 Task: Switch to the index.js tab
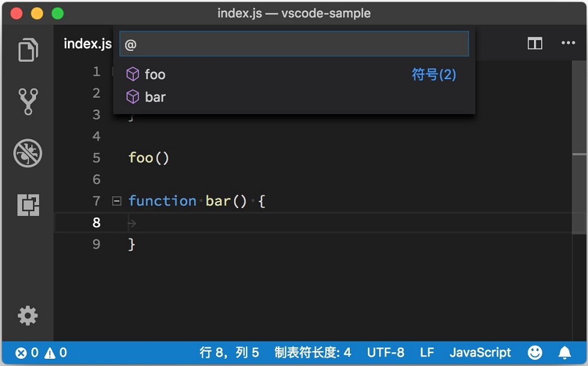pos(88,43)
